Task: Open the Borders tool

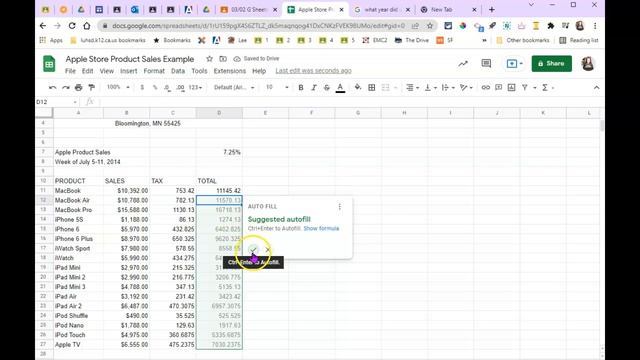Action: (371, 87)
